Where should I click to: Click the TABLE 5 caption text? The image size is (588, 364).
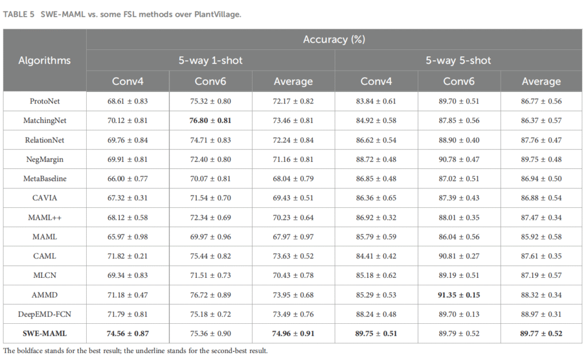122,14
